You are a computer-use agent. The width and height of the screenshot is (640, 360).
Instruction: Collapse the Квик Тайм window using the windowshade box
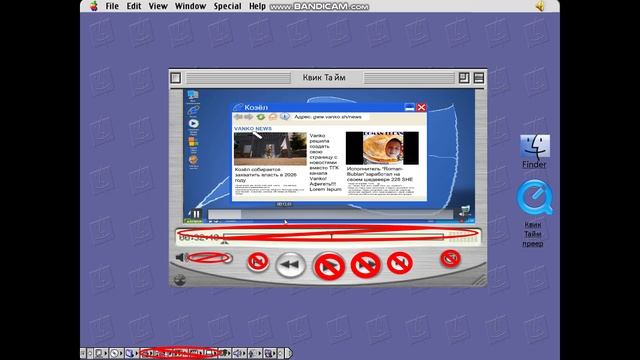pyautogui.click(x=479, y=78)
